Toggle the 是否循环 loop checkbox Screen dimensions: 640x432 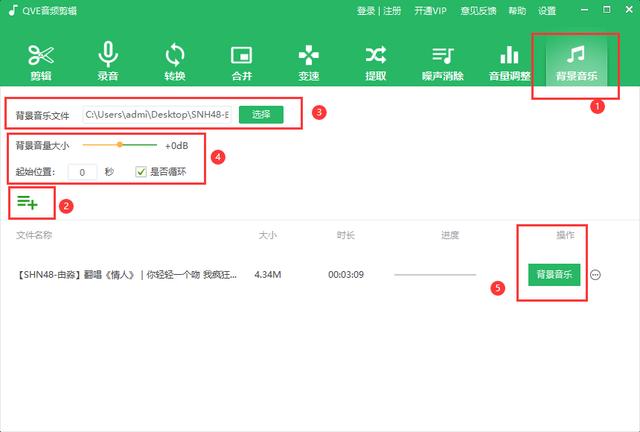(x=141, y=172)
